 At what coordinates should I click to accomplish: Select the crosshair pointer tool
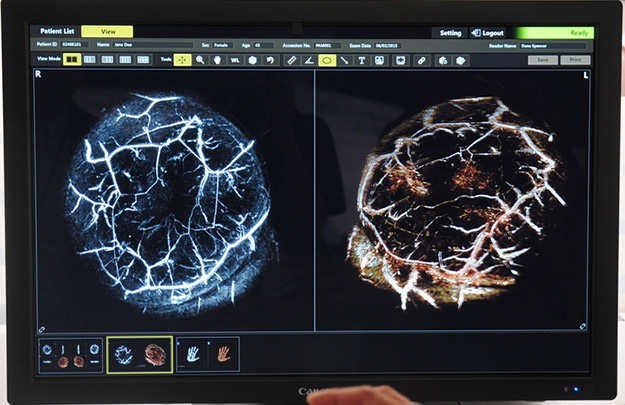pyautogui.click(x=183, y=60)
